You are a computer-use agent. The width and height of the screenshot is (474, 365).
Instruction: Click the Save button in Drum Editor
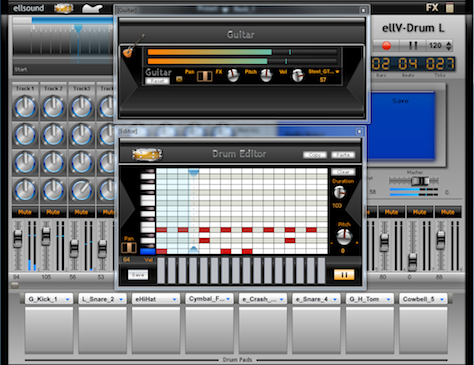point(138,275)
